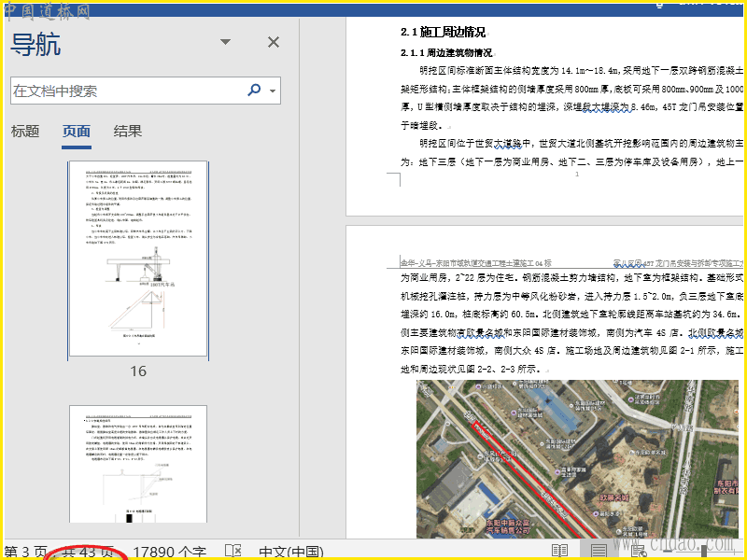Click the search magnifier icon in navigation pane

(x=254, y=91)
